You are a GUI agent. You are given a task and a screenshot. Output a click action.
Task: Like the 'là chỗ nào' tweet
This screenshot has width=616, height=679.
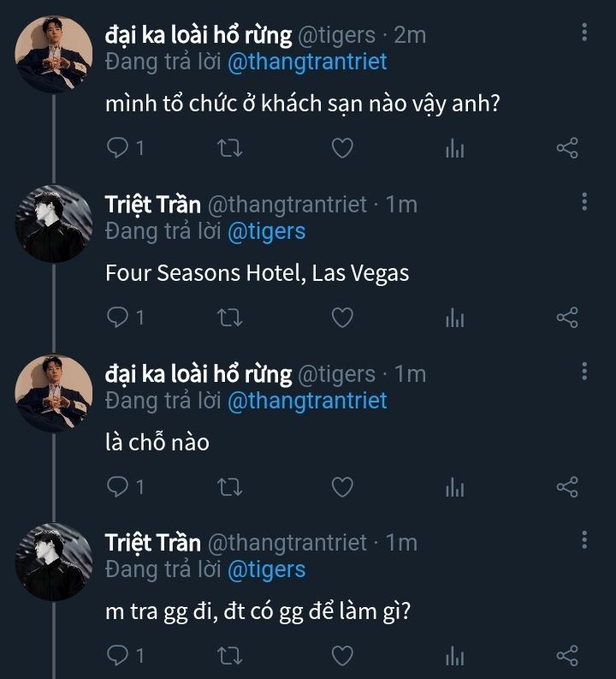pos(342,487)
